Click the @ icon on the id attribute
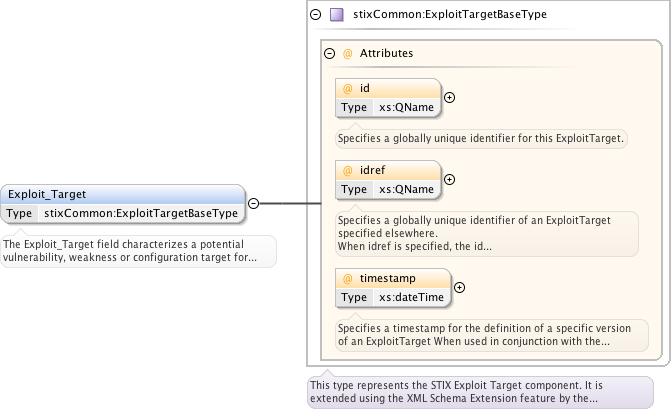 (x=347, y=88)
